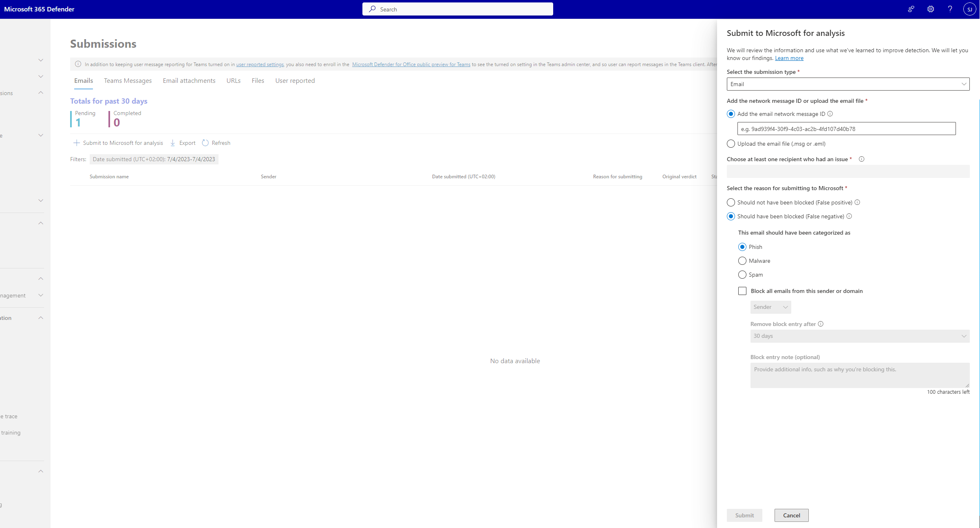Open the SJ account avatar
Viewport: 980px width, 528px height.
970,9
